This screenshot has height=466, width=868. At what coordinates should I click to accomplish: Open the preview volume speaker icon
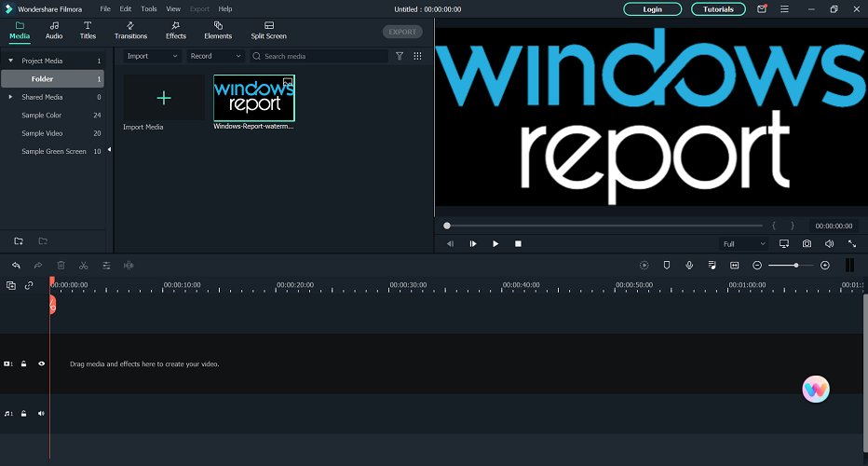click(x=829, y=244)
